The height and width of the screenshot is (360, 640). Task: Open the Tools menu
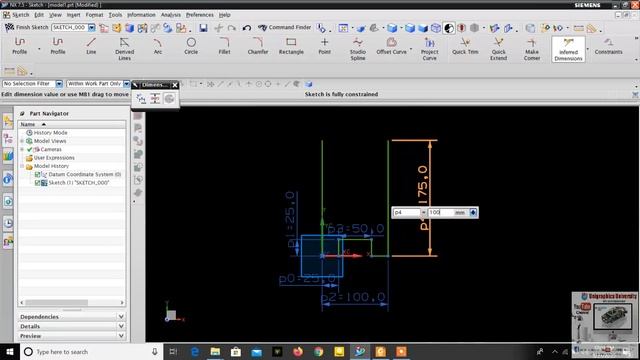click(115, 15)
